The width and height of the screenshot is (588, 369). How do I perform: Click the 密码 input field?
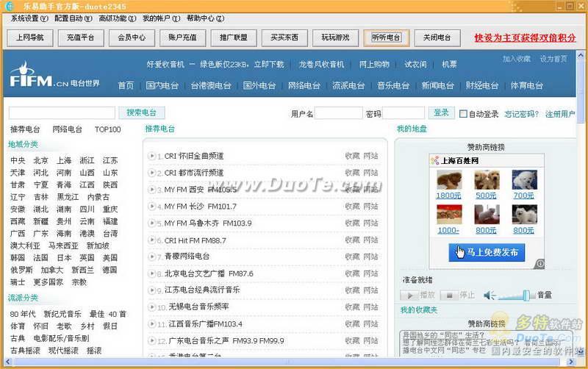pos(404,113)
